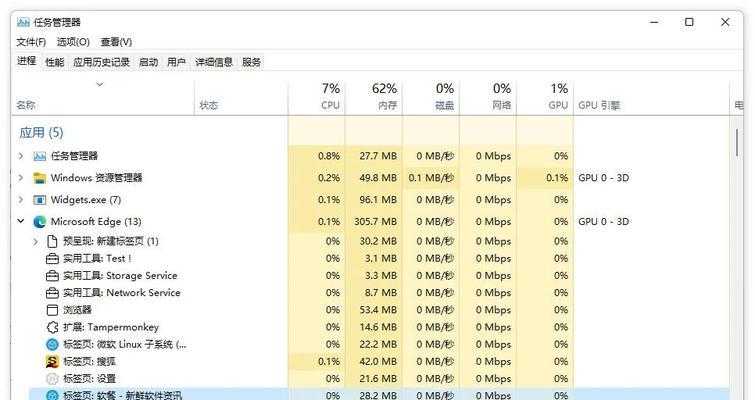Click the 42.0 MB value in 搜狐 row

pyautogui.click(x=378, y=361)
